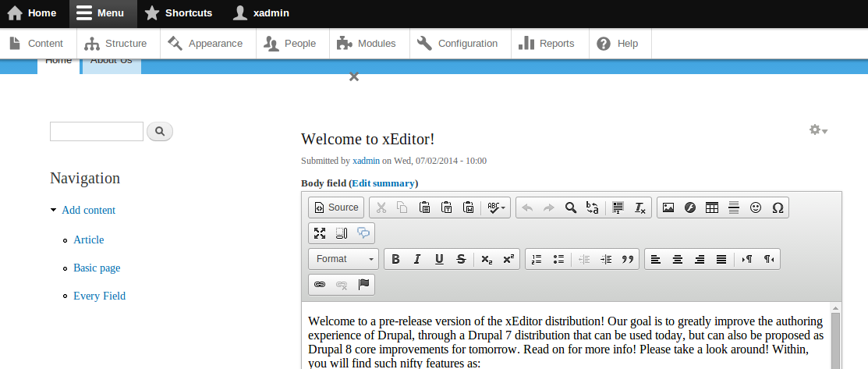Viewport: 868px width, 369px height.
Task: Collapse the Add content navigation item
Action: pyautogui.click(x=53, y=211)
